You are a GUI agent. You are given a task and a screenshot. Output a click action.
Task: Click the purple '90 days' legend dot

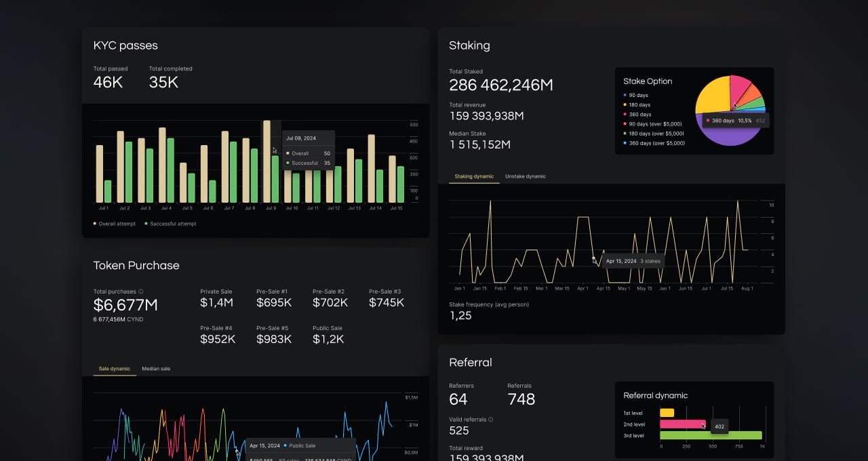point(625,95)
